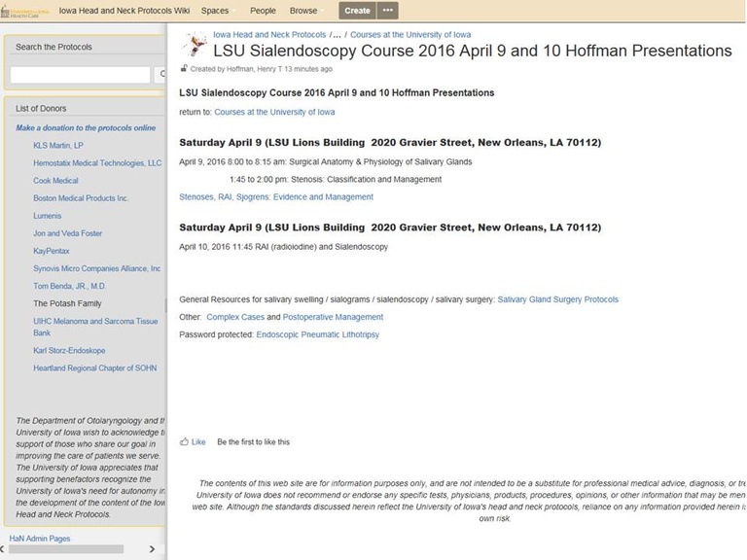Image resolution: width=747 pixels, height=560 pixels.
Task: Click the 'Search the Protocols' heading
Action: [x=53, y=47]
